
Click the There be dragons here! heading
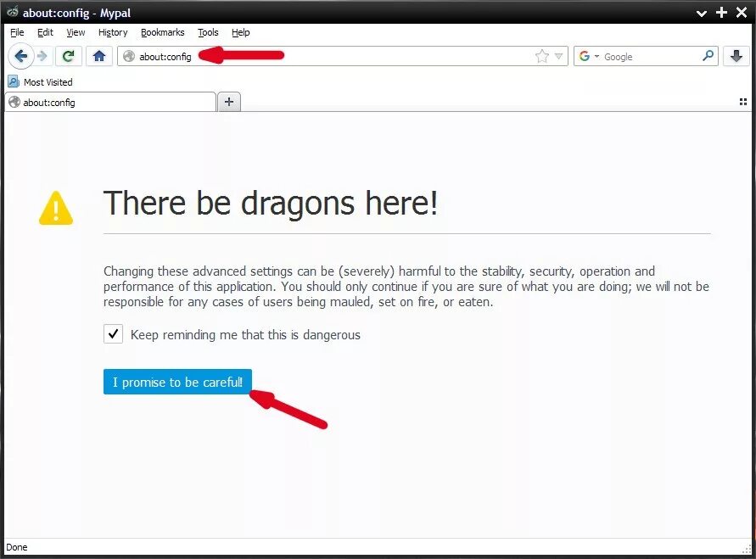coord(271,204)
